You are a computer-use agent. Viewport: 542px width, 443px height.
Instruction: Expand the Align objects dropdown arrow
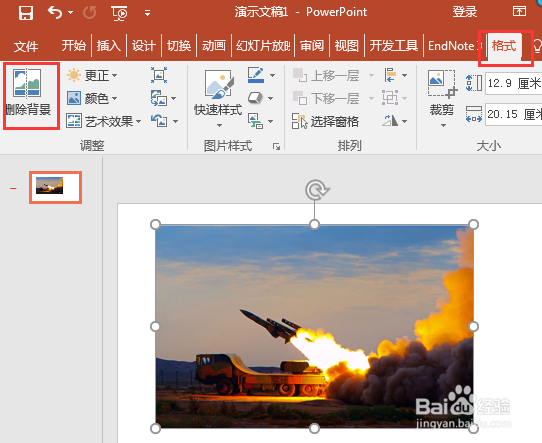click(x=404, y=75)
